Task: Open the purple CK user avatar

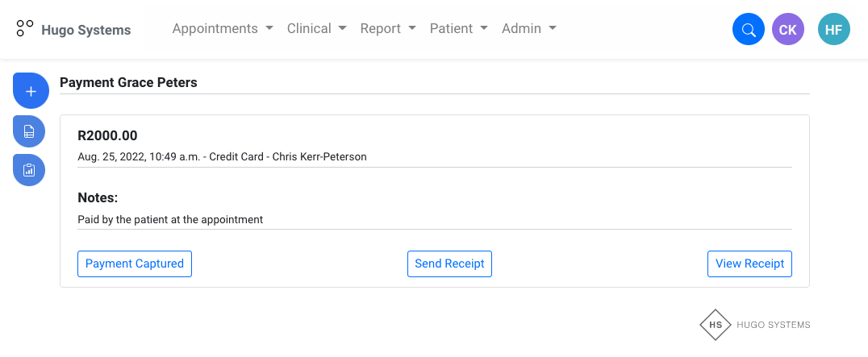Action: [x=787, y=31]
